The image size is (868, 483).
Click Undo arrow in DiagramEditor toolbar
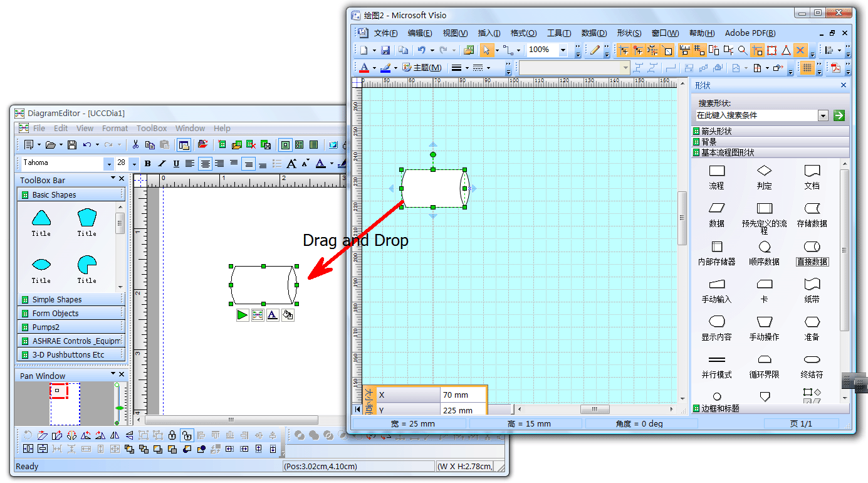click(x=87, y=145)
